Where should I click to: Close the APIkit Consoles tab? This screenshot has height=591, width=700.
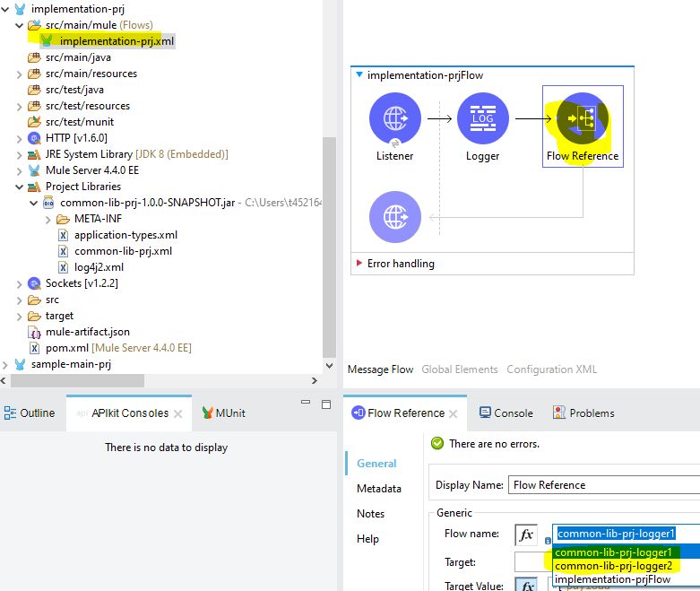[177, 413]
